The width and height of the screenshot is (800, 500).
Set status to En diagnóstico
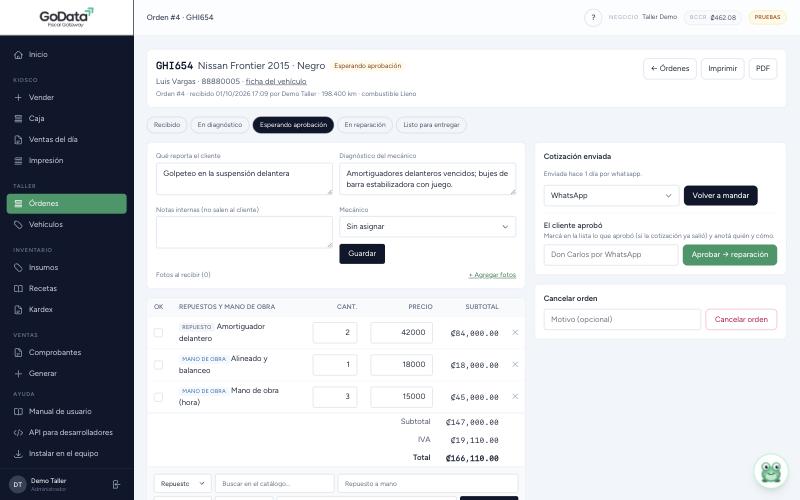[x=220, y=125]
